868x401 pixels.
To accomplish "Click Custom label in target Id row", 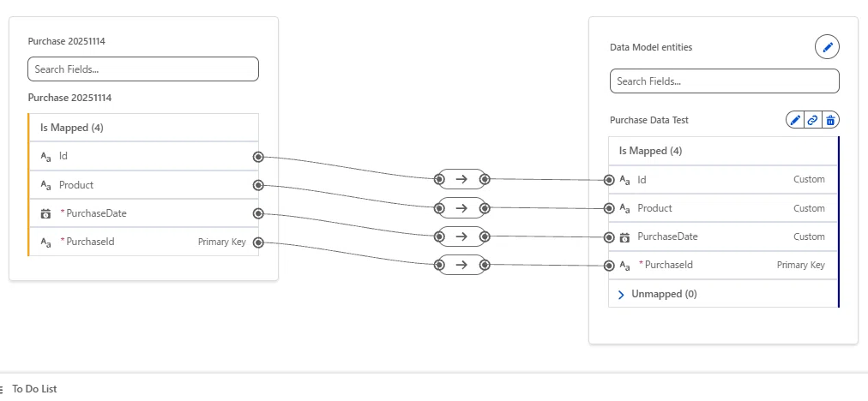I will tap(809, 180).
